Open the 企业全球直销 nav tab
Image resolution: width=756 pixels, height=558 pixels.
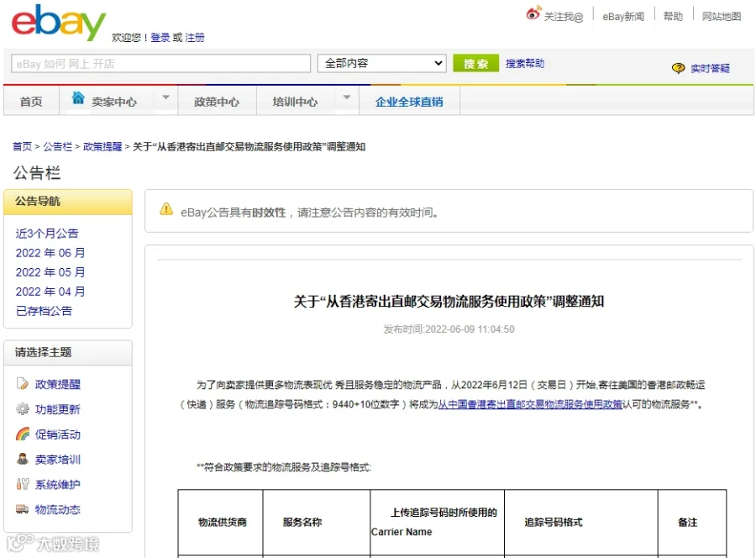(x=409, y=102)
